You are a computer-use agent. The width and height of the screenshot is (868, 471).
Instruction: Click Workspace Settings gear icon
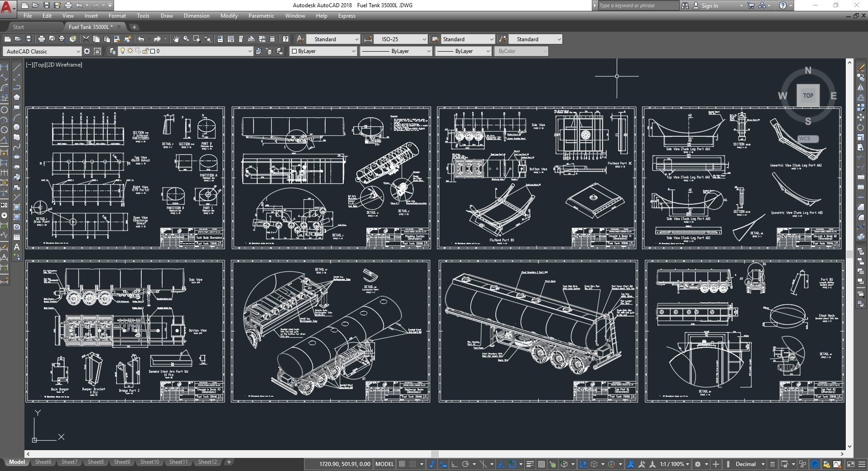86,51
